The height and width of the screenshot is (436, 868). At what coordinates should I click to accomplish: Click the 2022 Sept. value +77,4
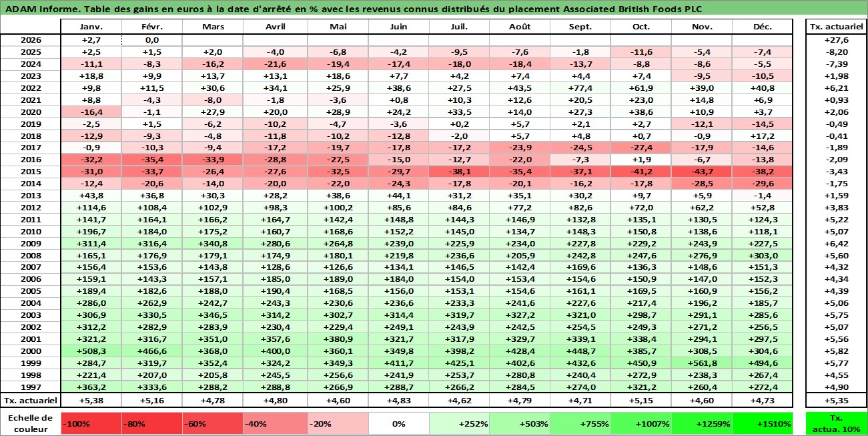(580, 88)
